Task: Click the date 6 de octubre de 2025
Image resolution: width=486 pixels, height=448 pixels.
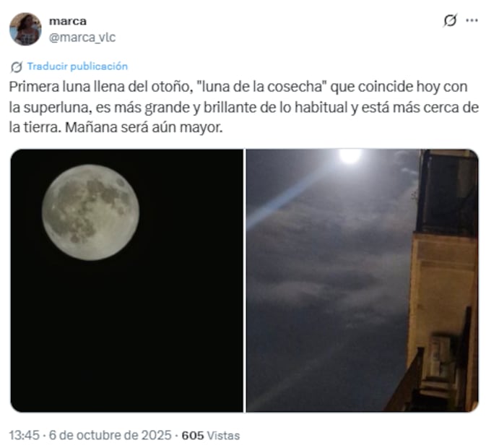Action: [110, 435]
